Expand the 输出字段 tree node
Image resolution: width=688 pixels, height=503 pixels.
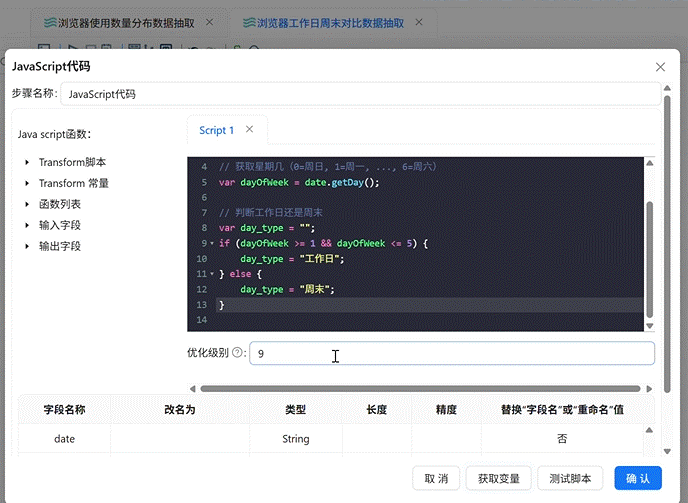pyautogui.click(x=27, y=246)
